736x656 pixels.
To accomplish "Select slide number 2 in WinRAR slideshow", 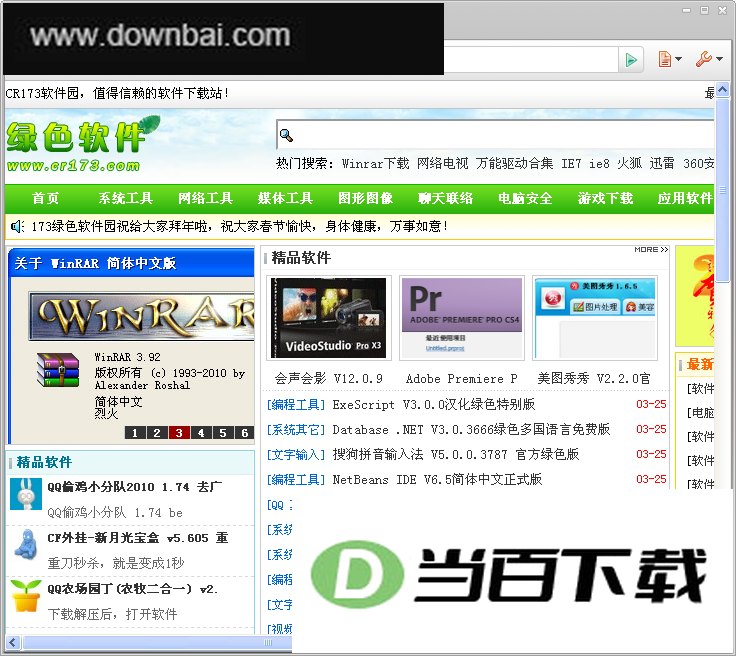I will (x=157, y=433).
